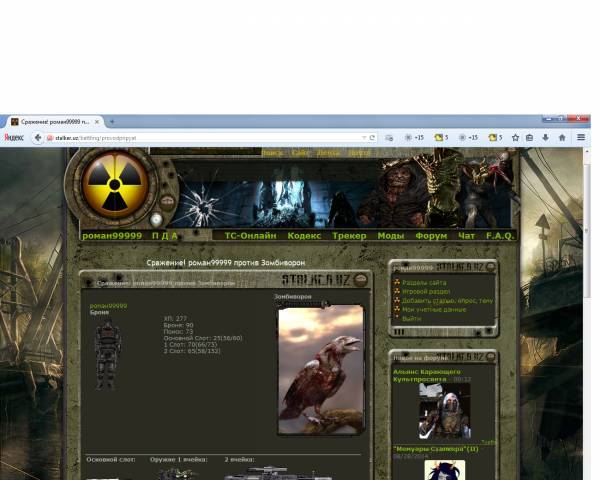600x480 pixels.
Task: Click the 2 ячейка weapon label
Action: (240, 460)
